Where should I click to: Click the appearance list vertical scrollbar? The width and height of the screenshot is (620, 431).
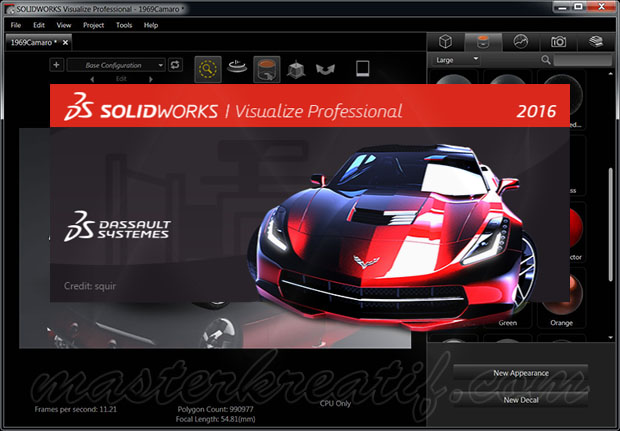pyautogui.click(x=611, y=225)
